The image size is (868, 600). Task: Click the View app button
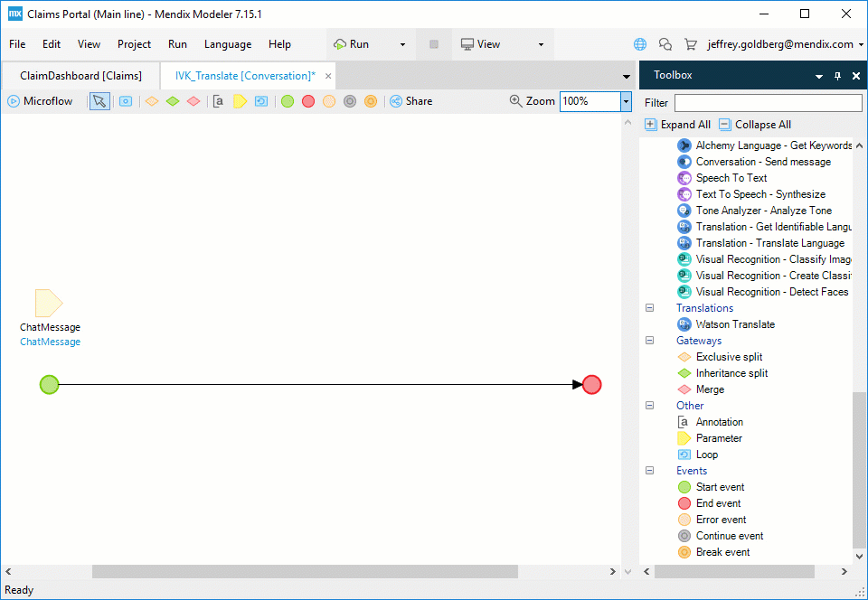click(480, 44)
